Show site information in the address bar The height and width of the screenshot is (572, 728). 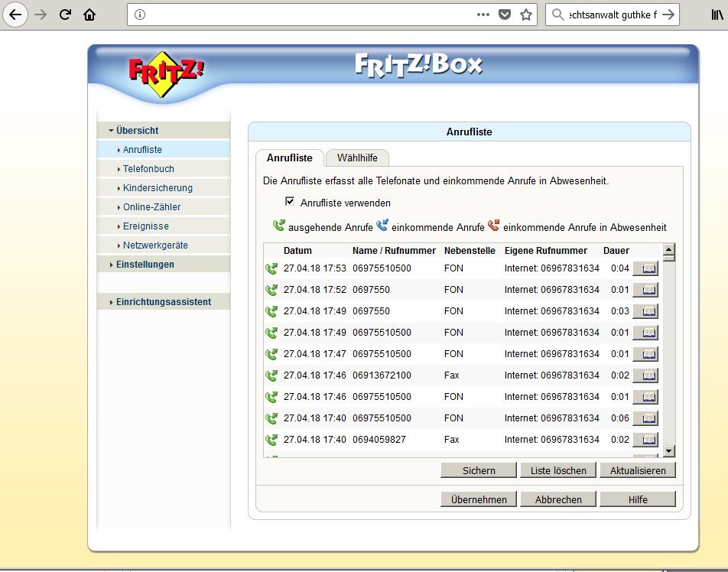coord(140,15)
